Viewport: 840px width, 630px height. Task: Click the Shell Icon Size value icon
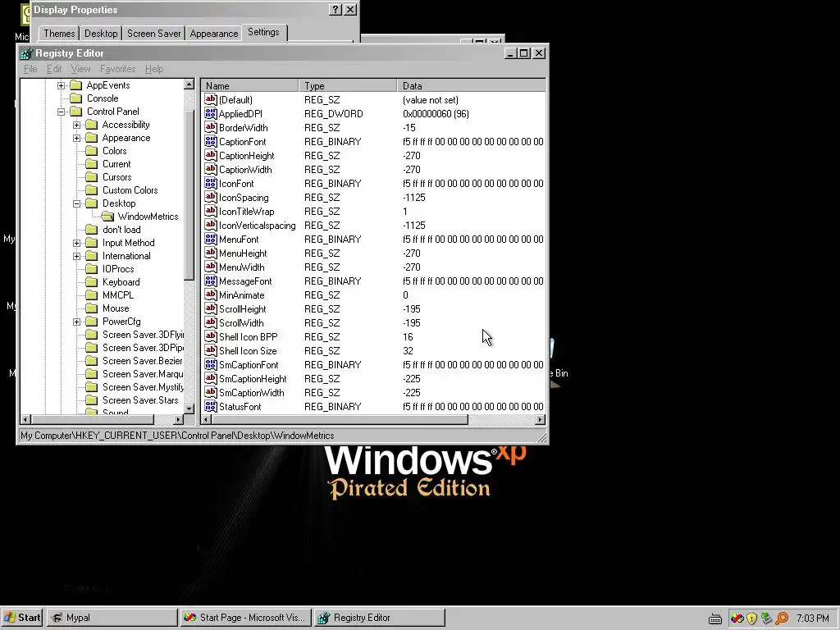coord(211,350)
